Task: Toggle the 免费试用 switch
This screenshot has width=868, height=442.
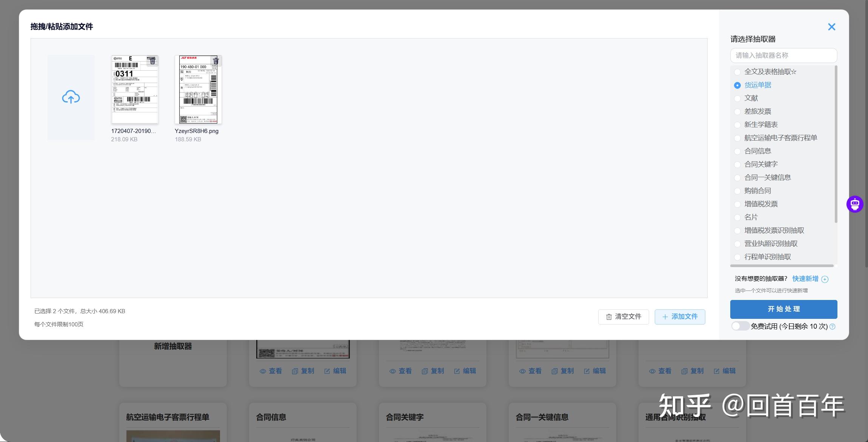Action: [740, 326]
